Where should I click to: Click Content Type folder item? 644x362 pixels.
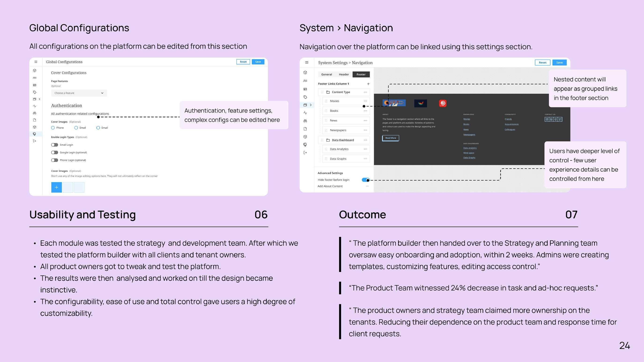[341, 92]
